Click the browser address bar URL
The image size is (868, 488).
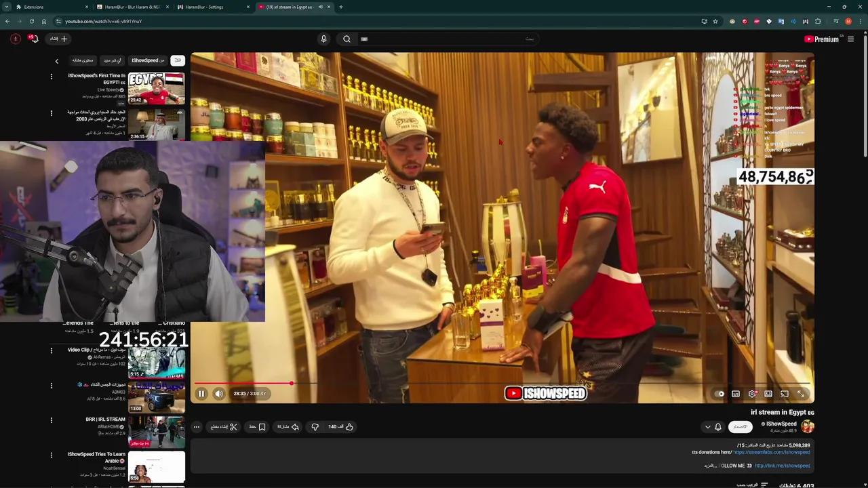click(103, 21)
